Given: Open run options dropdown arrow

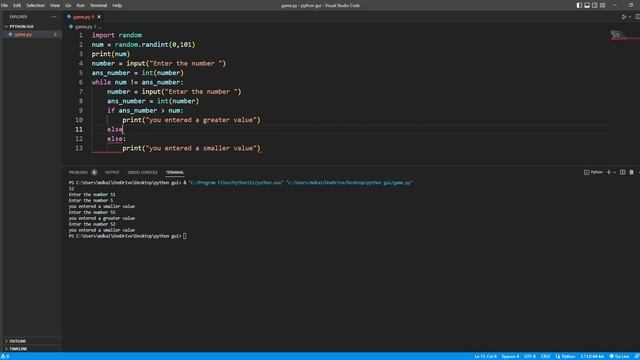Looking at the screenshot, I should [x=630, y=17].
